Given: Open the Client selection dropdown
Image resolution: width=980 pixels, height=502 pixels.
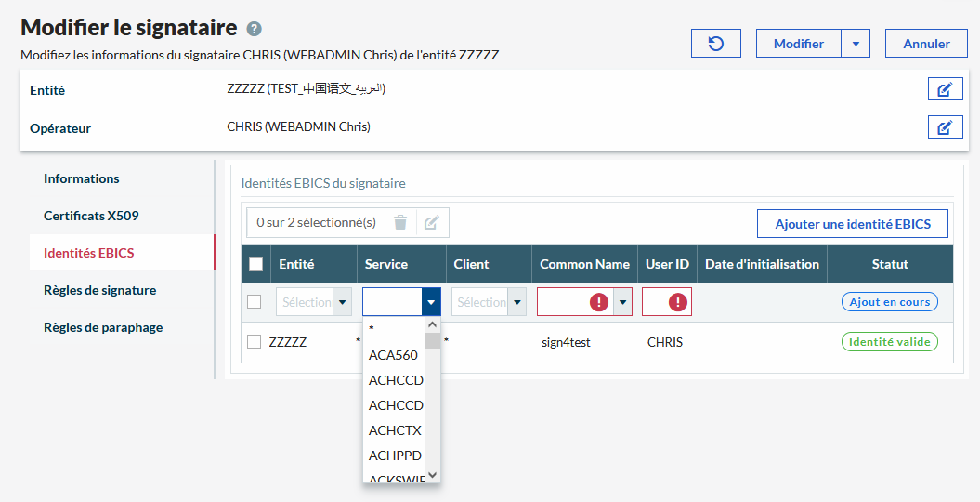Looking at the screenshot, I should click(516, 302).
